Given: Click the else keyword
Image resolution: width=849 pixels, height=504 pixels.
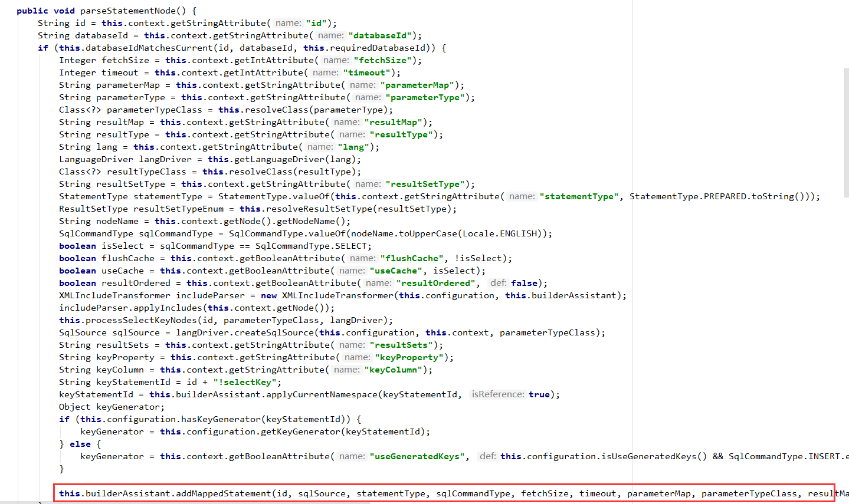Looking at the screenshot, I should (x=80, y=444).
